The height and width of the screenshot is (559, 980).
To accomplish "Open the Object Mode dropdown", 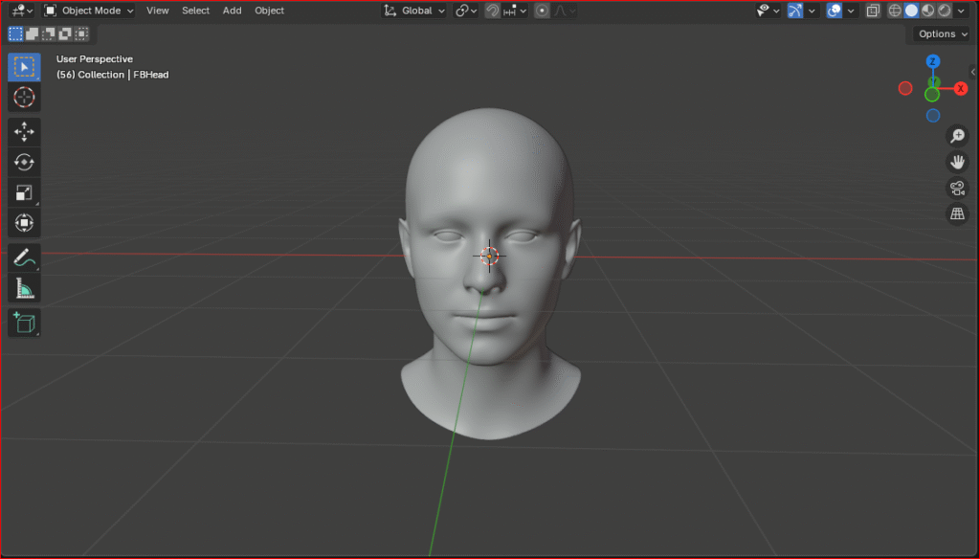I will point(89,11).
